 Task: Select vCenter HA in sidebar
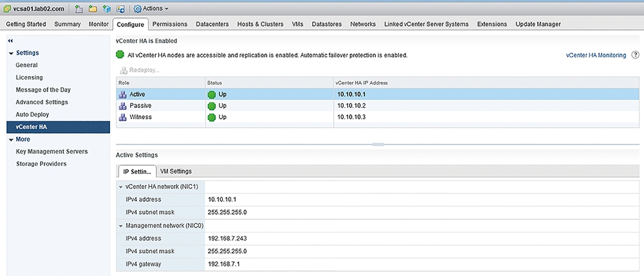tap(59, 127)
